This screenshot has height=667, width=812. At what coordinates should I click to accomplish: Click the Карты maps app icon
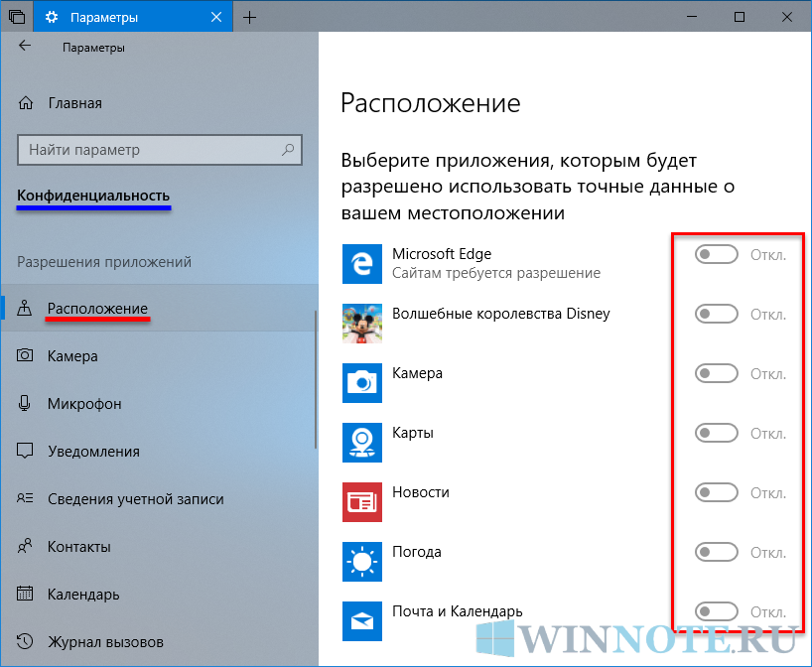362,443
